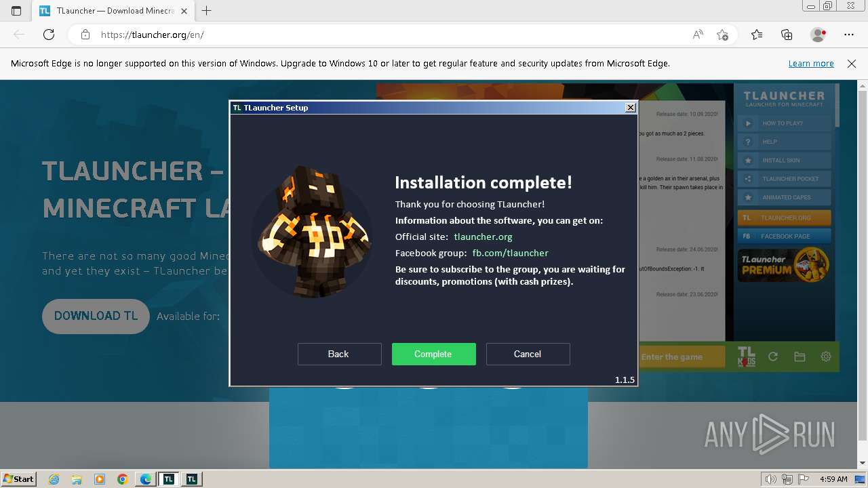Launch Internet Explorer from taskbar
The image size is (868, 488).
[x=54, y=479]
